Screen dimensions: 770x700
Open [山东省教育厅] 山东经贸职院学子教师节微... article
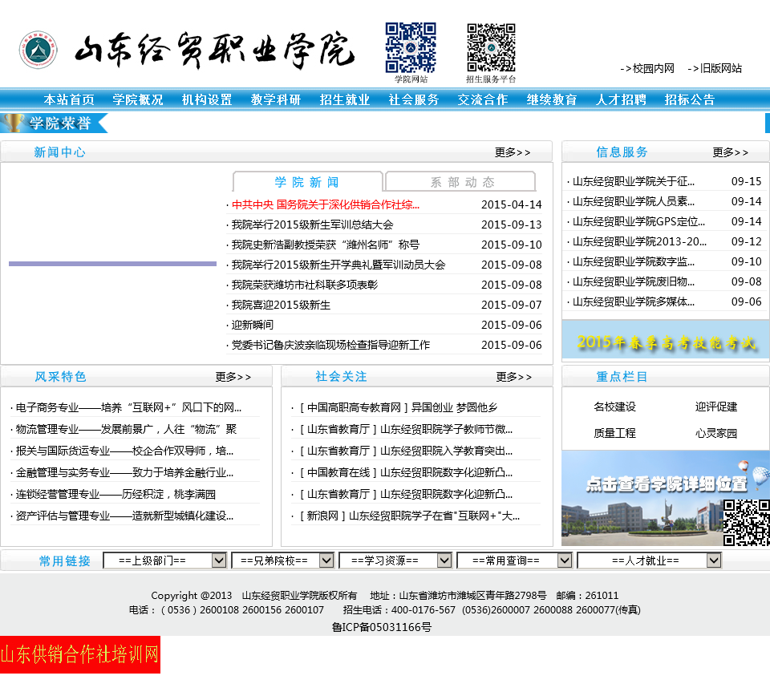406,429
